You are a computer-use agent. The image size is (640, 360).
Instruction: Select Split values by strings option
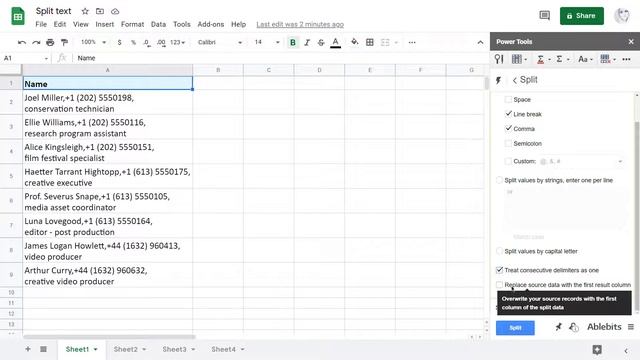(499, 180)
